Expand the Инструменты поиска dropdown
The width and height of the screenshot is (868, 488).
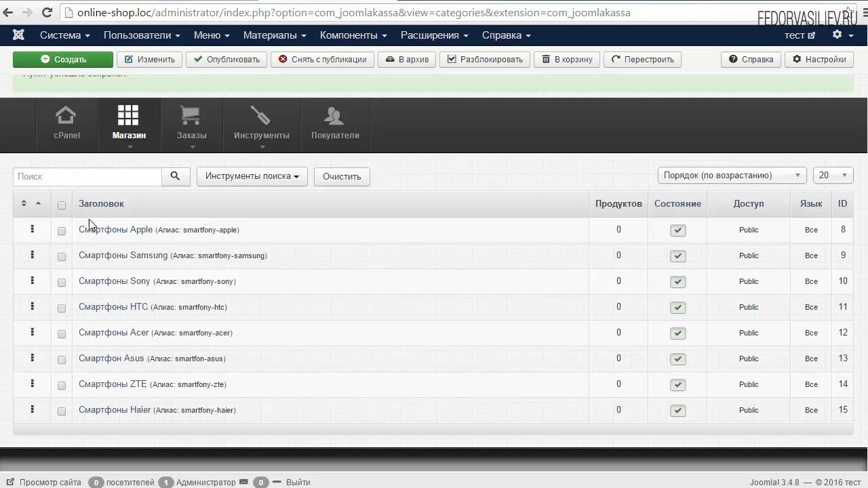tap(252, 176)
